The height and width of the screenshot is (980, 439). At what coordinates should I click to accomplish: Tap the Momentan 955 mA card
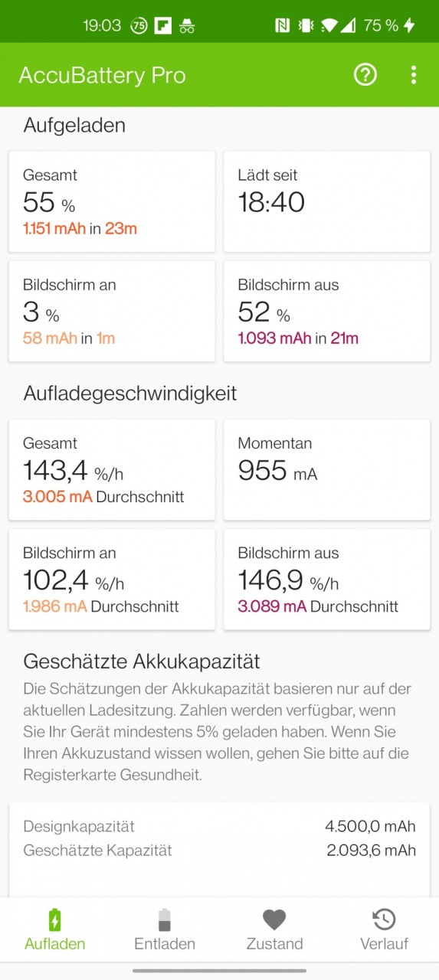point(327,469)
